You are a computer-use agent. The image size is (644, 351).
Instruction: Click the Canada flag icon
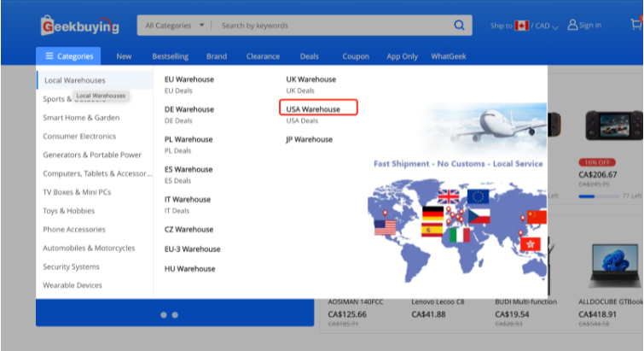point(521,26)
